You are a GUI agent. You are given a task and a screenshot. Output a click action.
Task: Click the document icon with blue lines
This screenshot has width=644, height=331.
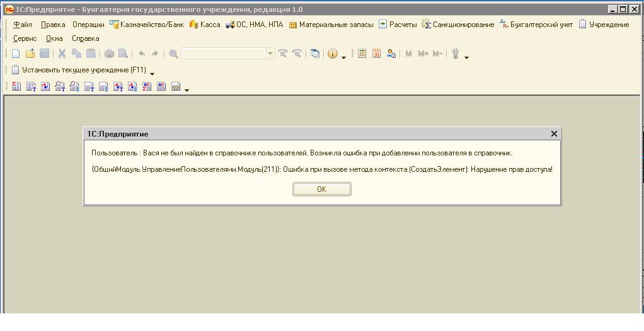click(x=103, y=86)
